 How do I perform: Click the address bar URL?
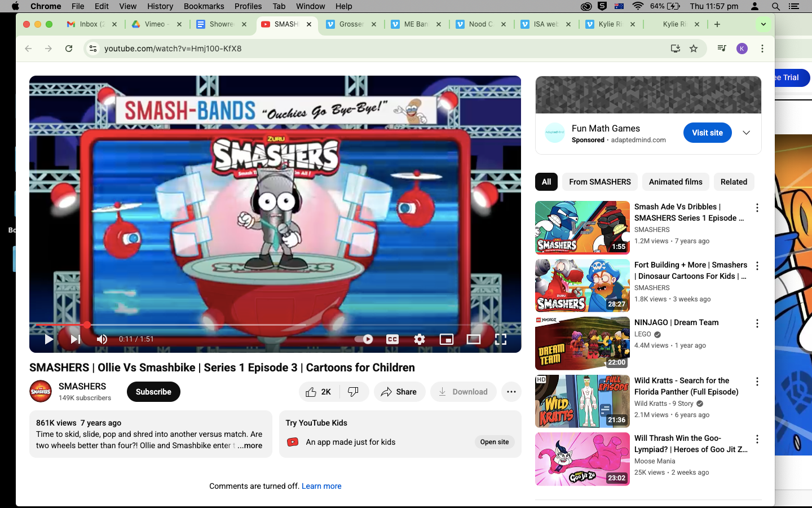click(x=173, y=49)
